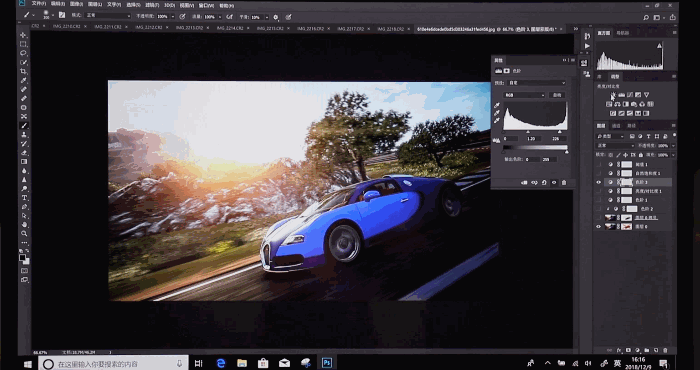Image resolution: width=700 pixels, height=370 pixels.
Task: Select the Rectangular Marquee tool
Action: pyautogui.click(x=23, y=44)
